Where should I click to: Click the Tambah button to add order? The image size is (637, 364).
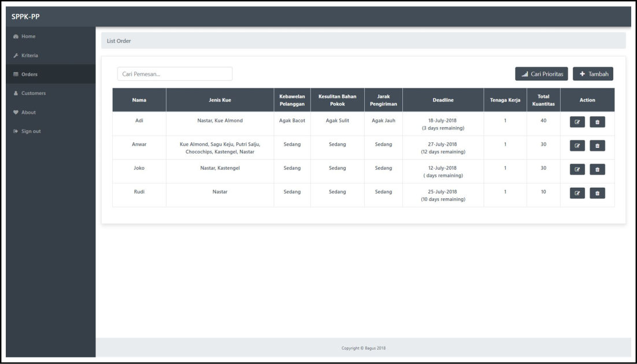point(593,74)
